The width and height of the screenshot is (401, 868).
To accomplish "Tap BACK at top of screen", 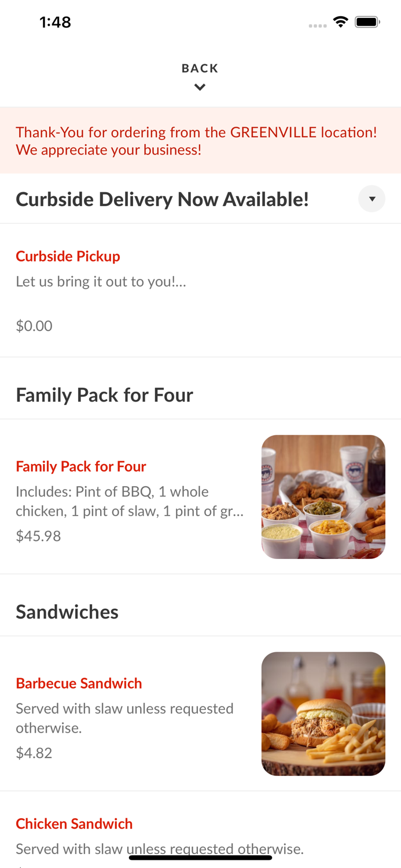I will [200, 68].
